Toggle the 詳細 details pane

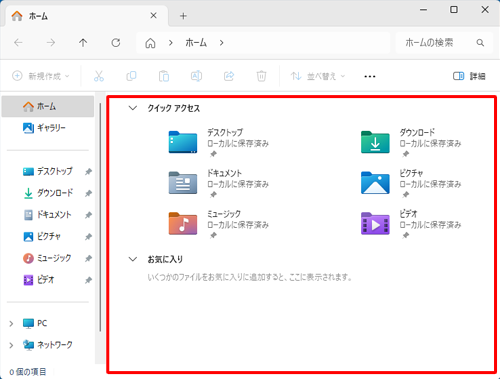(469, 76)
